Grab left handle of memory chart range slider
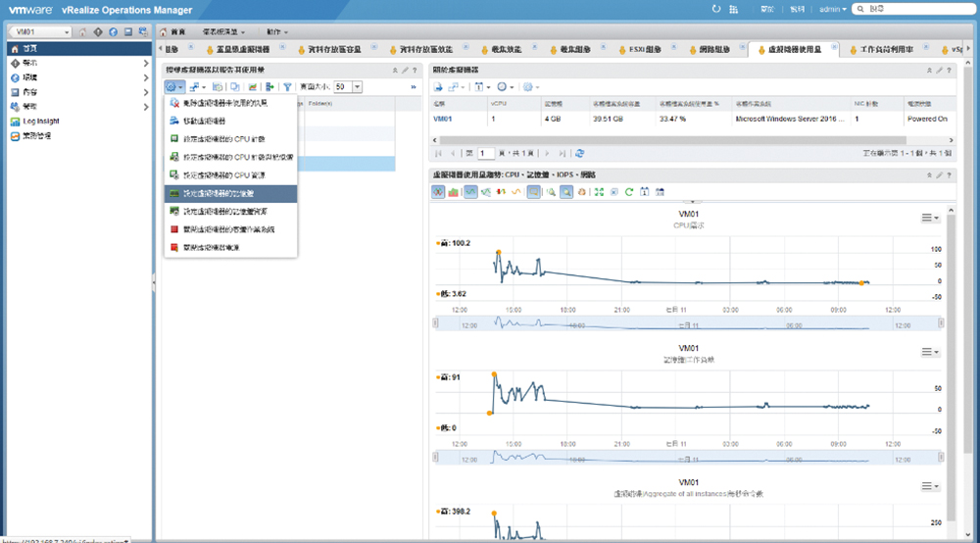This screenshot has width=980, height=543. (436, 458)
